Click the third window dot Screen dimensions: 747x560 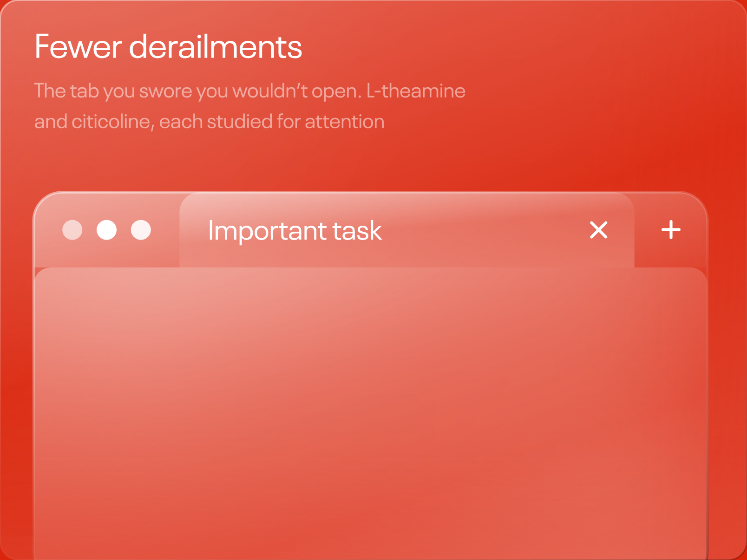(x=141, y=230)
